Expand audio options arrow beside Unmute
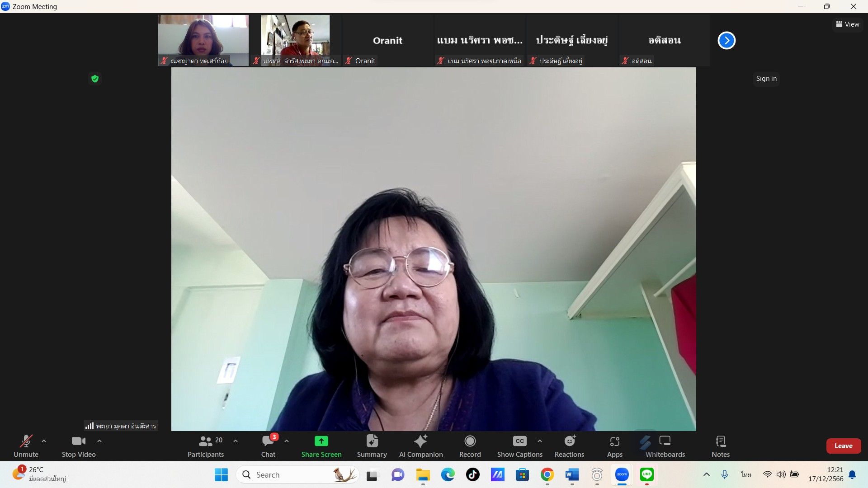The width and height of the screenshot is (868, 488). point(44,441)
